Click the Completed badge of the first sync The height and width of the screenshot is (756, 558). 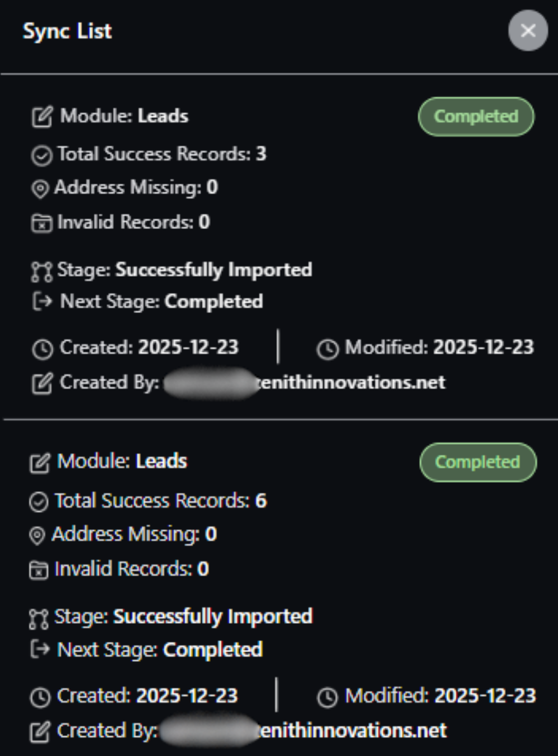point(476,116)
